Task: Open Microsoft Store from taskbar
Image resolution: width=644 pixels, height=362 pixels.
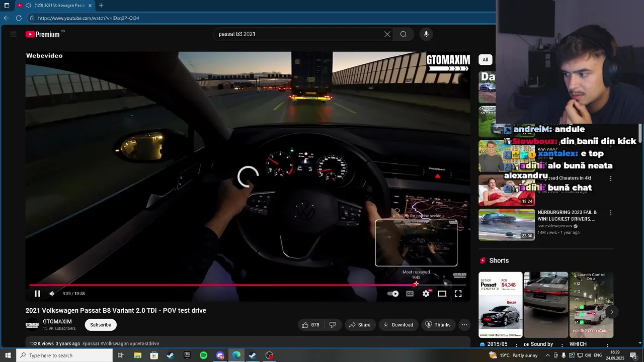Action: [154, 355]
